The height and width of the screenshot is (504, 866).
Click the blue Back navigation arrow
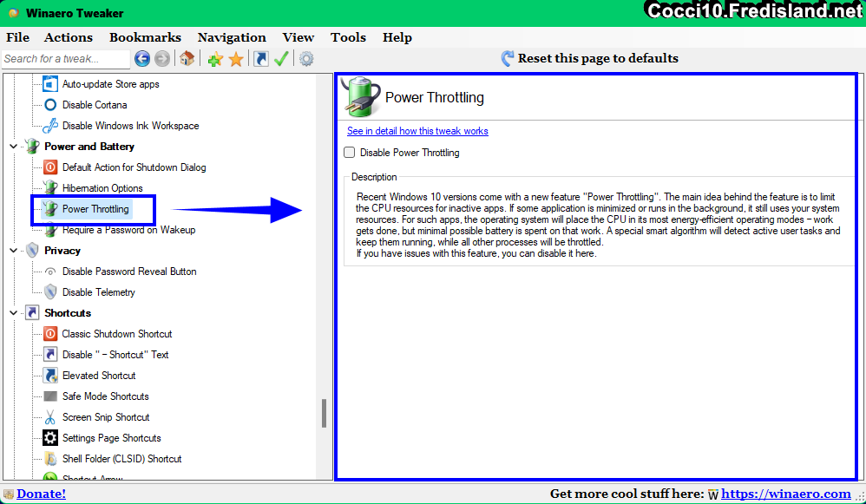coord(142,58)
